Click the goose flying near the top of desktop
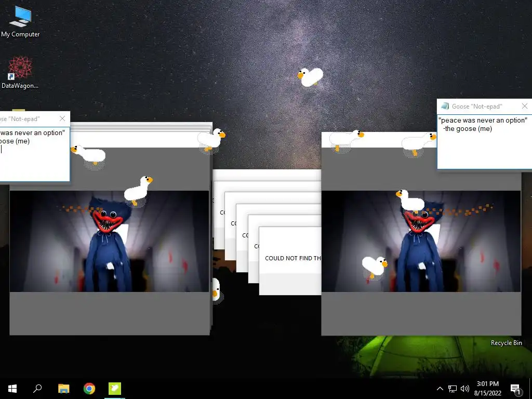This screenshot has height=399, width=532. 310,77
